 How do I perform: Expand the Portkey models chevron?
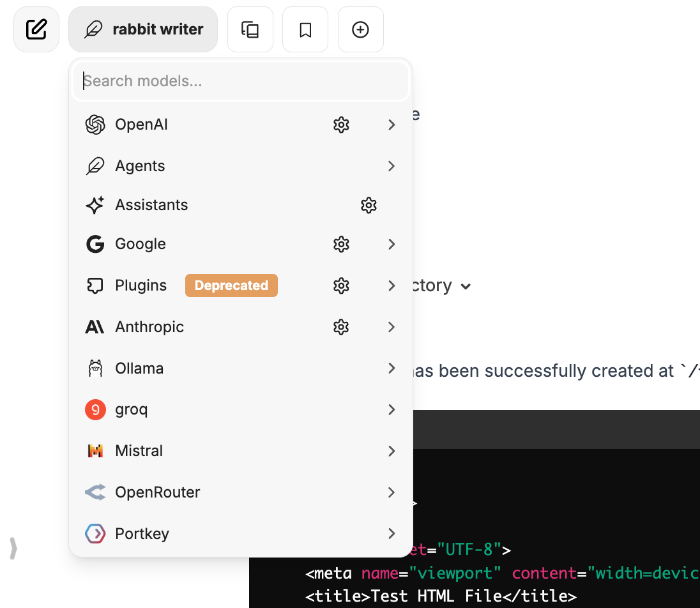point(392,533)
